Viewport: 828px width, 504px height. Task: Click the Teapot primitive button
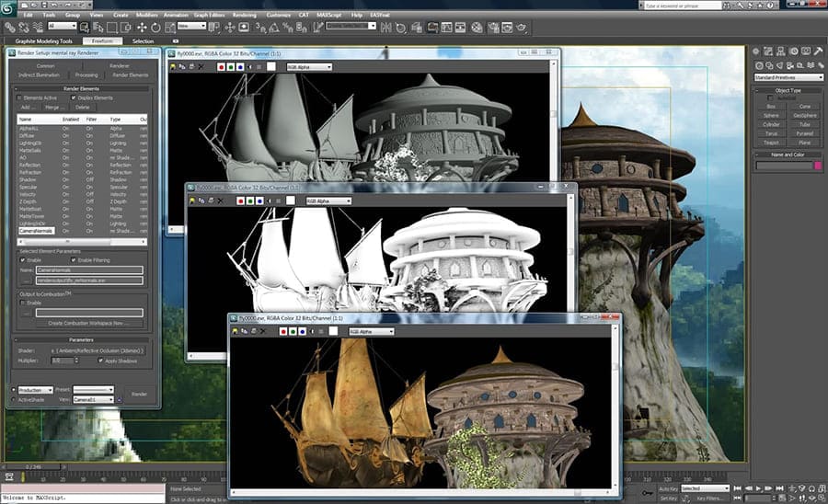[x=771, y=143]
